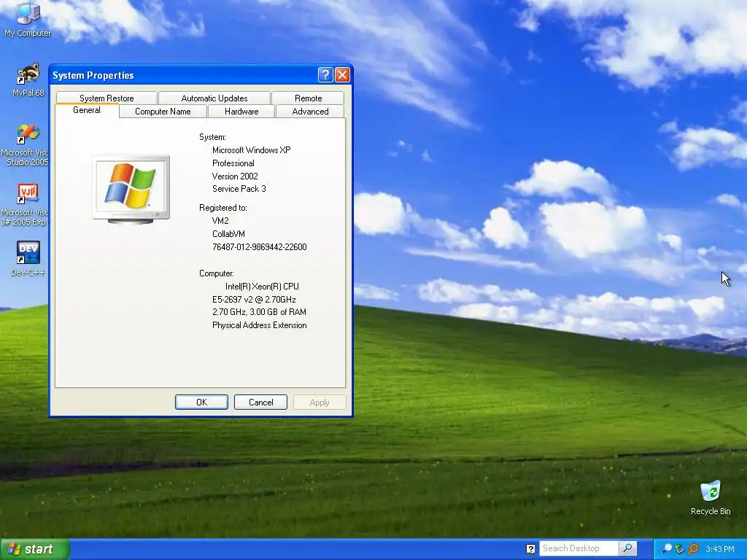
Task: Select the General tab
Action: tap(87, 110)
